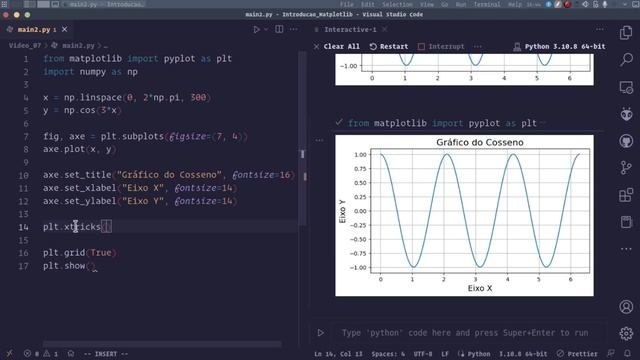640x360 pixels.
Task: Open the File menu
Action: pos(347,4)
